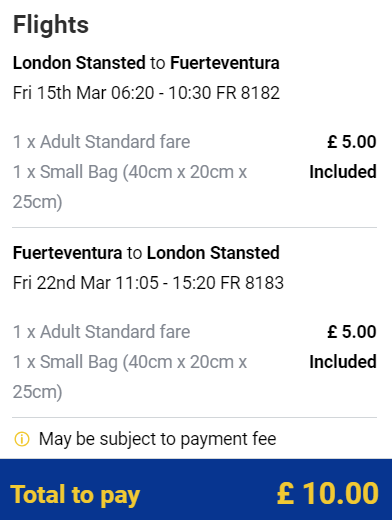Image resolution: width=392 pixels, height=520 pixels.
Task: Click the Fri 22nd Mar return date text
Action: tap(62, 283)
